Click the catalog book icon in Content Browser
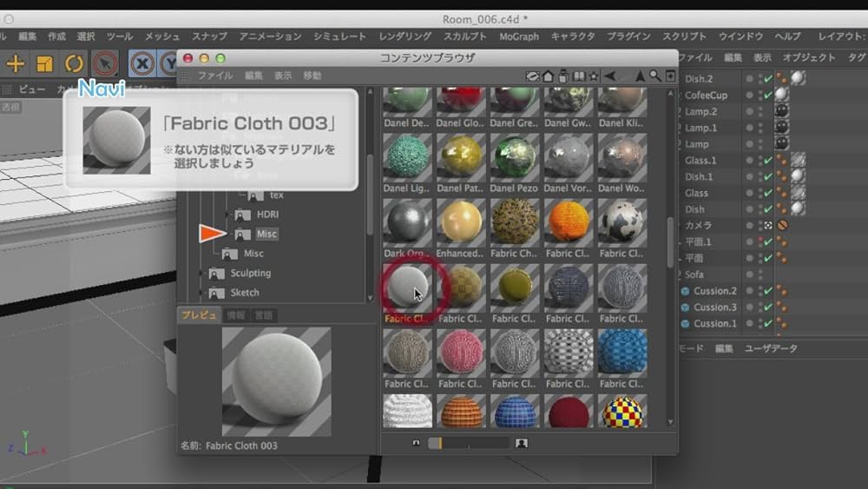Image resolution: width=868 pixels, height=489 pixels. [x=578, y=76]
